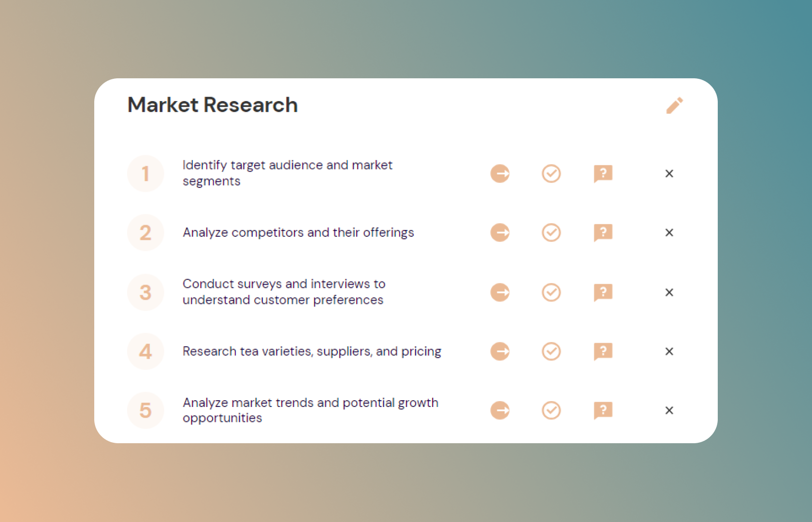Click the pencil icon to edit the list title
This screenshot has width=812, height=522.
[x=675, y=105]
